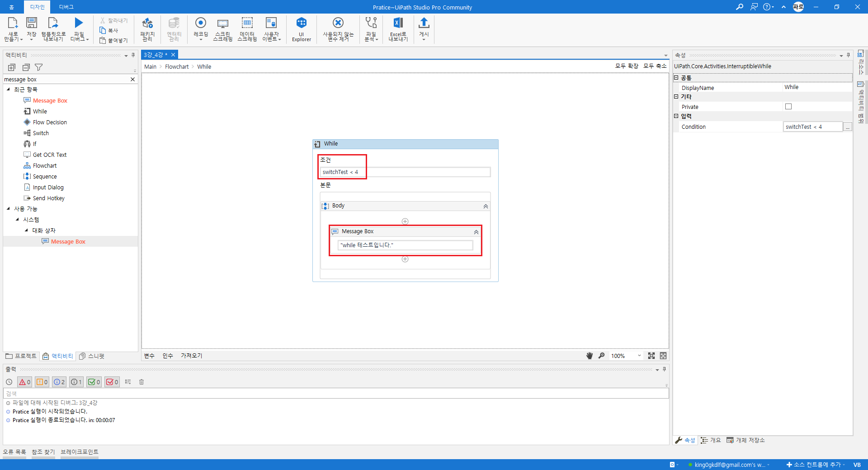Collapse 사용 가능 tree group
This screenshot has height=470, width=868.
coord(8,208)
